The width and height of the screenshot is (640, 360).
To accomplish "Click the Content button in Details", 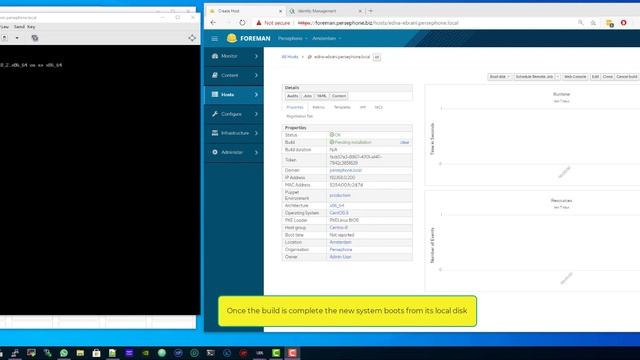I will pos(339,96).
